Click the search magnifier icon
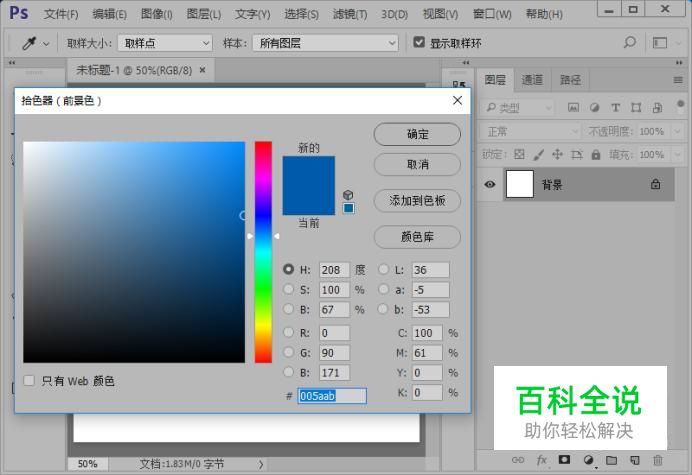Screen dimensions: 692x475 coord(630,42)
